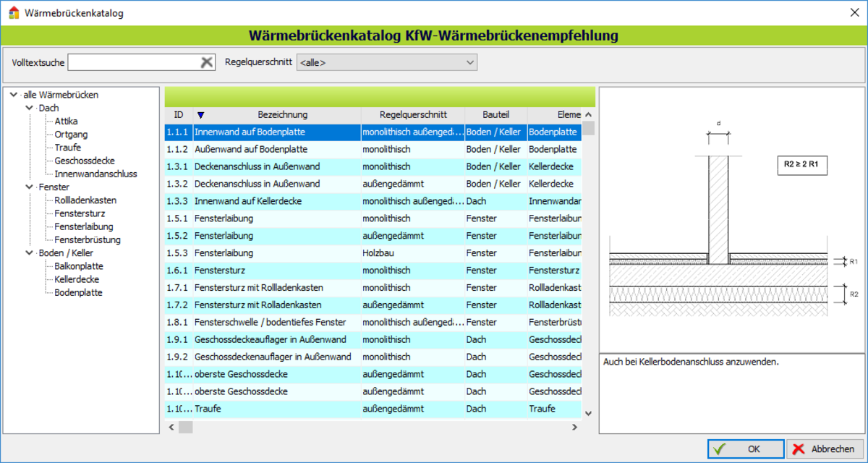Click the Wärmebrückenkatalog app icon in the title bar

(x=14, y=12)
